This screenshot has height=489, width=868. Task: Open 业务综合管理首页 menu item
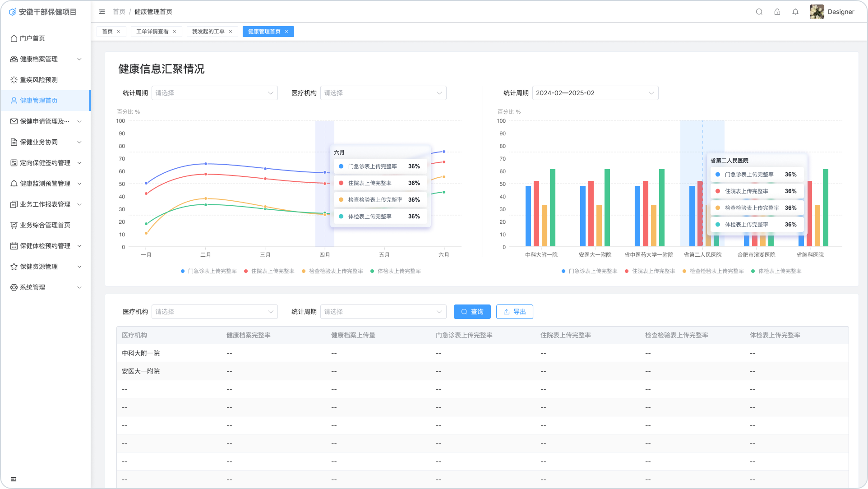click(x=45, y=225)
